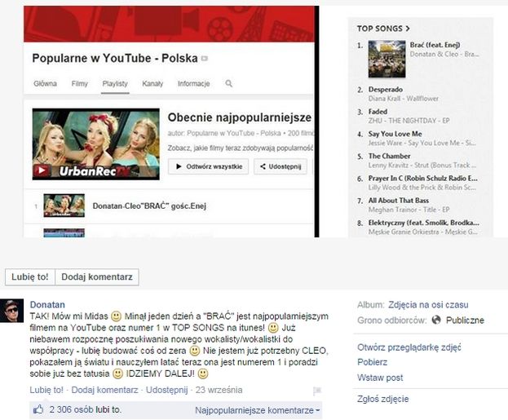508x420 pixels.
Task: Click the Zgłoś zdjęcie link
Action: (383, 399)
